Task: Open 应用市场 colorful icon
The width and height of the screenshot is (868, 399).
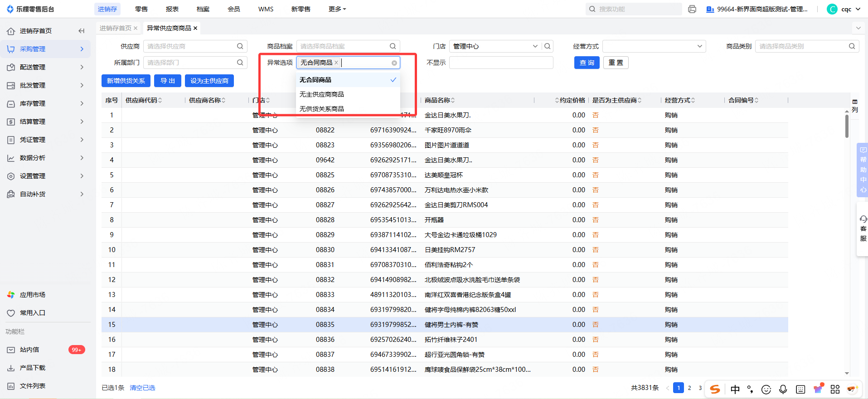Action: click(11, 295)
